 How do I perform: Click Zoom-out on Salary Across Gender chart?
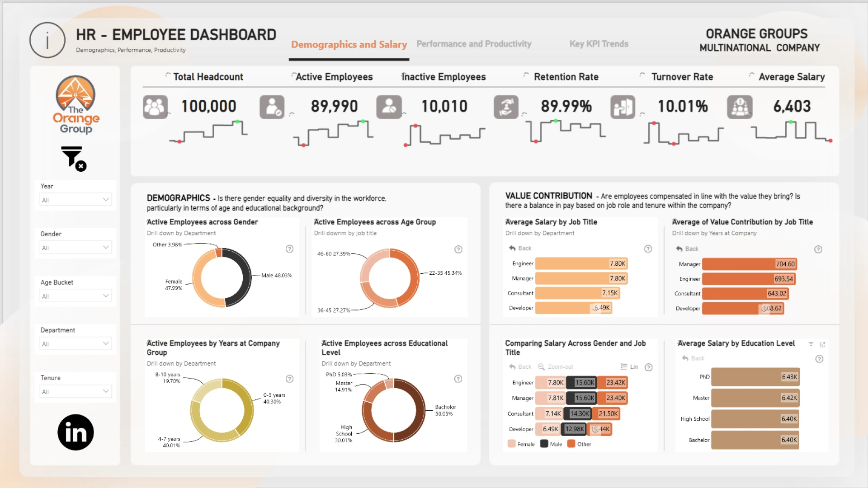(555, 367)
